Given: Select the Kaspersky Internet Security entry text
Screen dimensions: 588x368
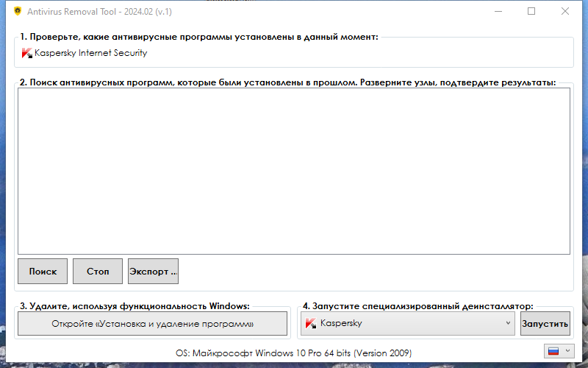Looking at the screenshot, I should point(90,53).
